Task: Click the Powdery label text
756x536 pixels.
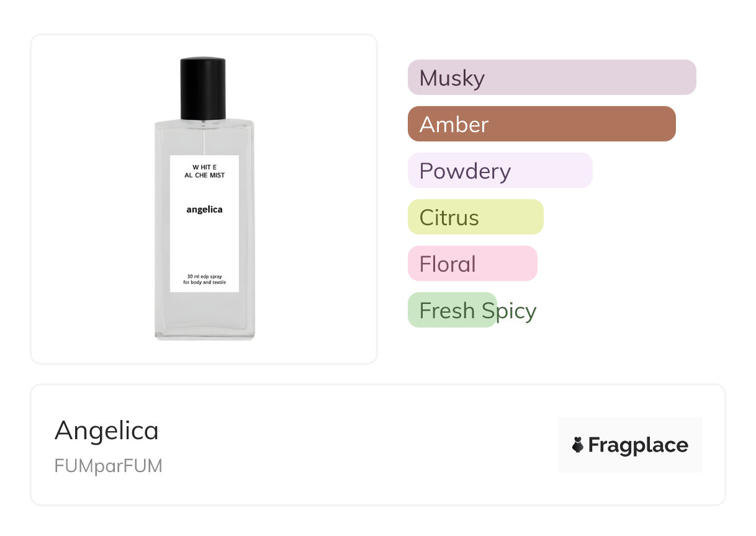Action: [x=465, y=171]
